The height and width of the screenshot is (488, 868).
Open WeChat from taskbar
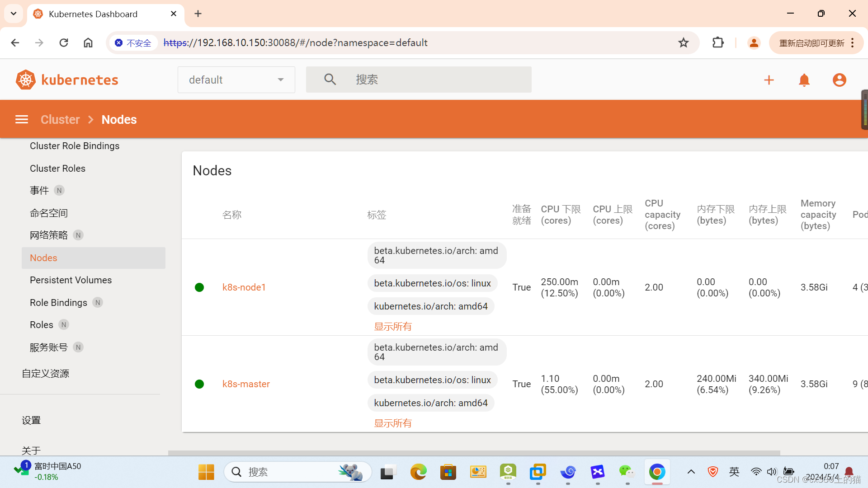point(627,472)
